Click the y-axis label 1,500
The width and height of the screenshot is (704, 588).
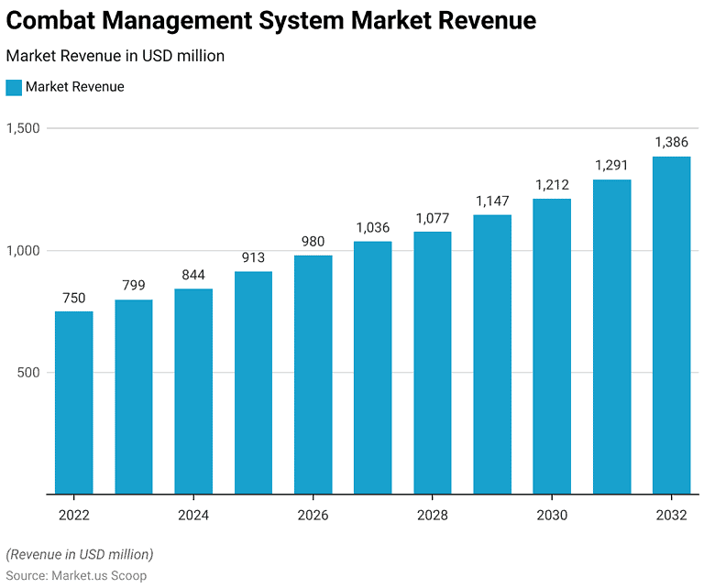pyautogui.click(x=23, y=128)
